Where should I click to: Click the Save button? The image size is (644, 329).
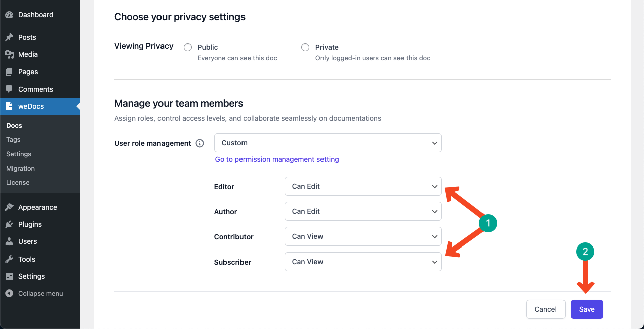[x=587, y=309]
